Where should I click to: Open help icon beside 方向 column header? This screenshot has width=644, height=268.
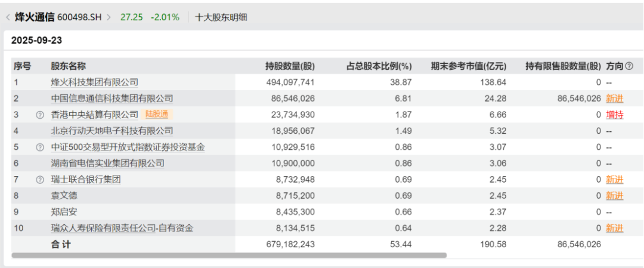[629, 66]
